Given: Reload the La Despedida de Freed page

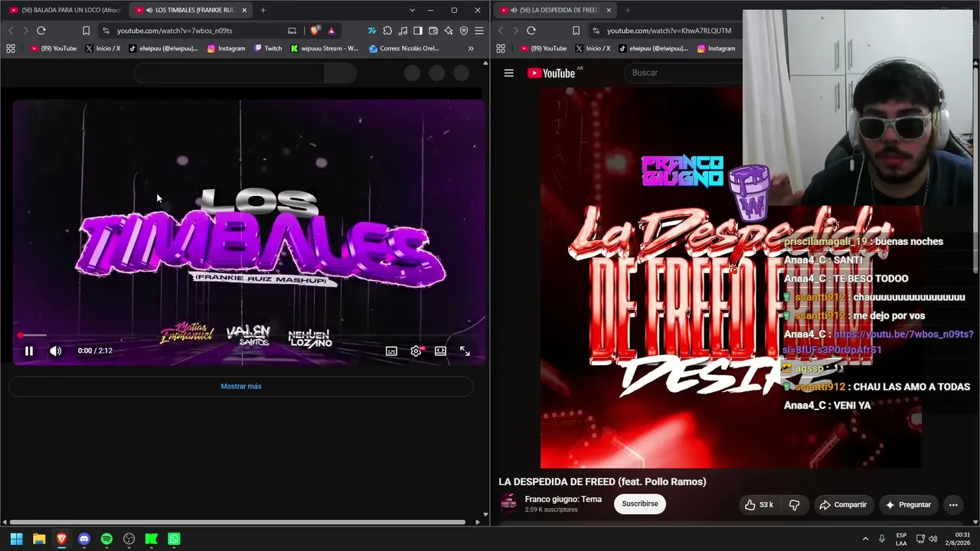Looking at the screenshot, I should pyautogui.click(x=531, y=31).
